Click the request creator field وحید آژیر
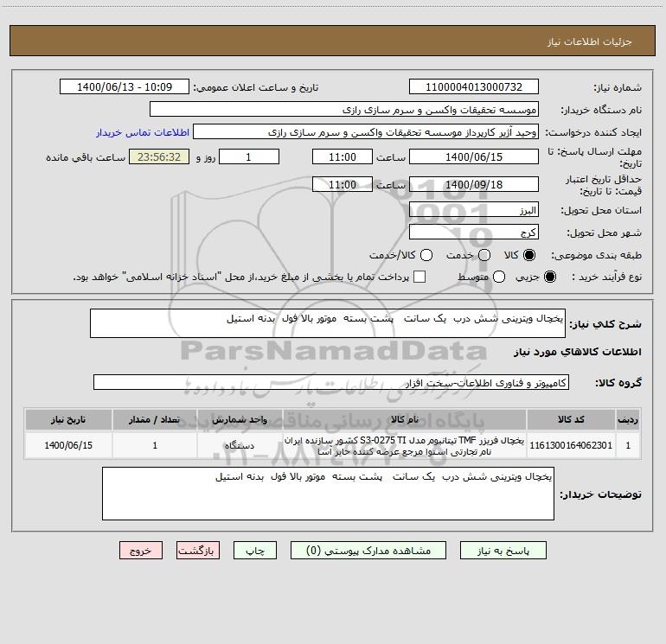The width and height of the screenshot is (666, 644). [x=366, y=132]
